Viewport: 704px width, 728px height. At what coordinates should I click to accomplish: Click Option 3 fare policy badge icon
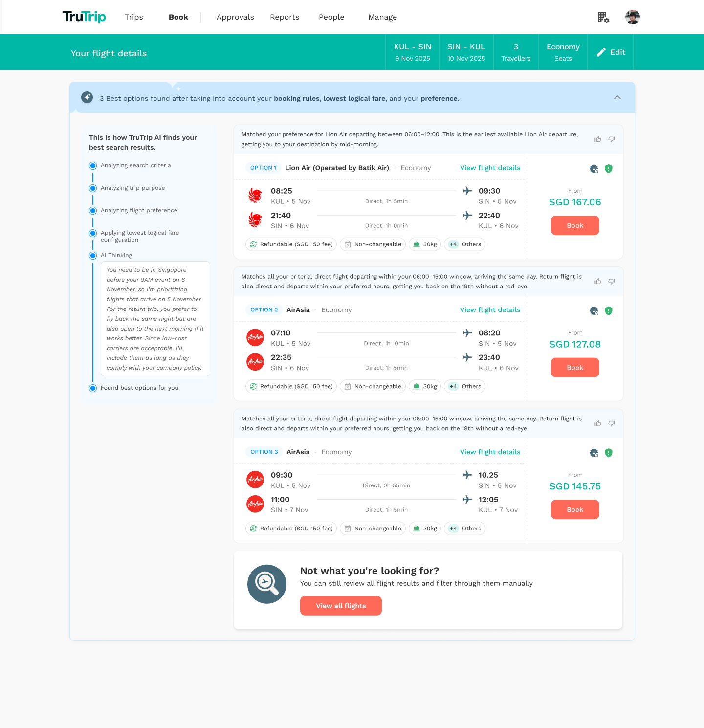click(594, 453)
